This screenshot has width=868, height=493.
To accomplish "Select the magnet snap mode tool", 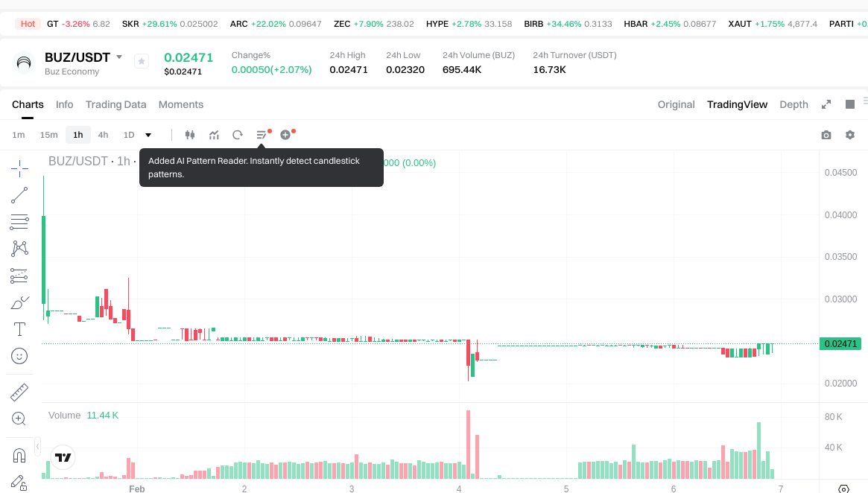I will point(19,455).
